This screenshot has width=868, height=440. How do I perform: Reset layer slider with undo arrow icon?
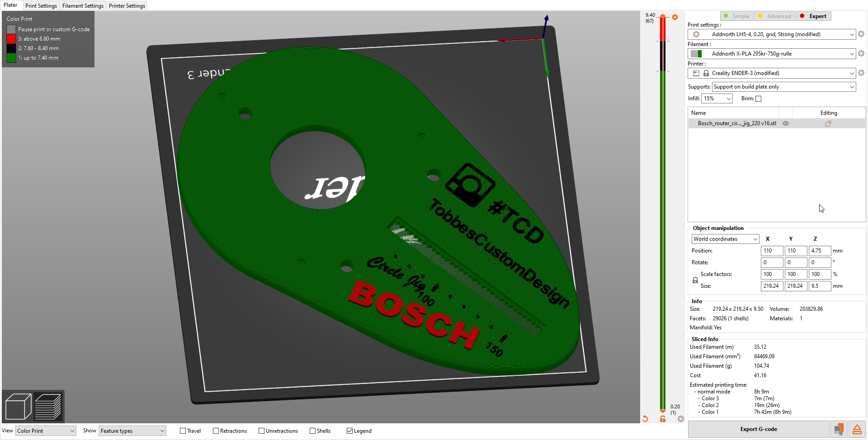(645, 419)
